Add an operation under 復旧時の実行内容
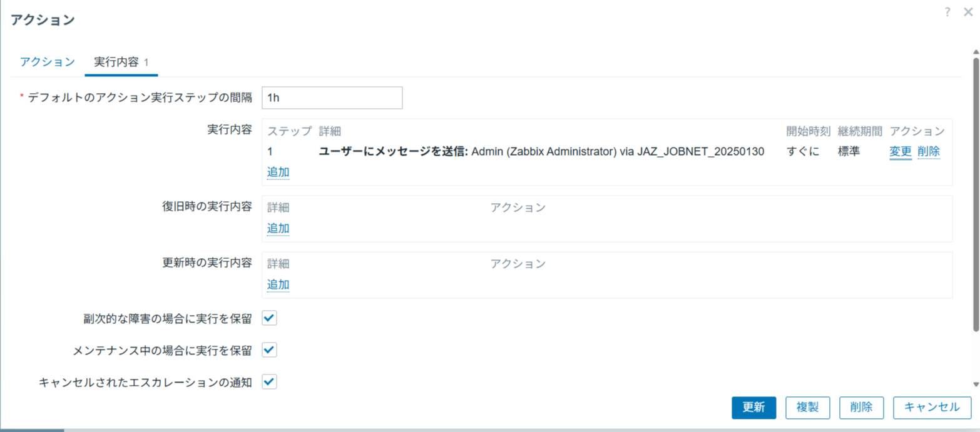The width and height of the screenshot is (980, 432). point(278,228)
